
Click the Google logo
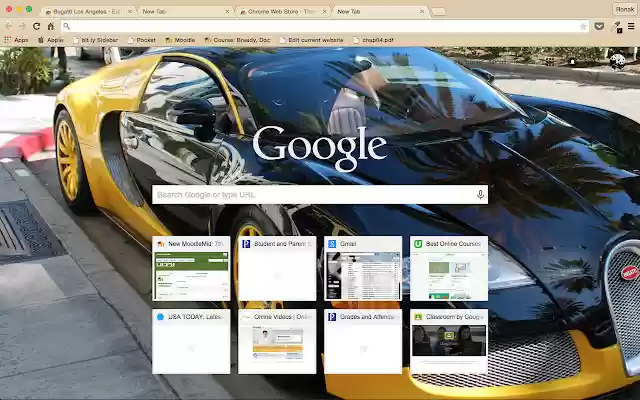320,148
